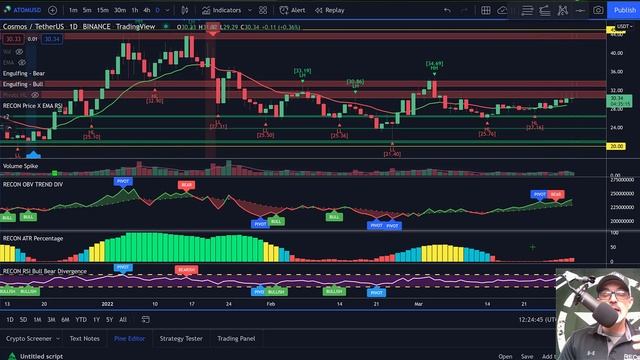Select the 30m timeframe
This screenshot has width=640, height=360.
[120, 10]
